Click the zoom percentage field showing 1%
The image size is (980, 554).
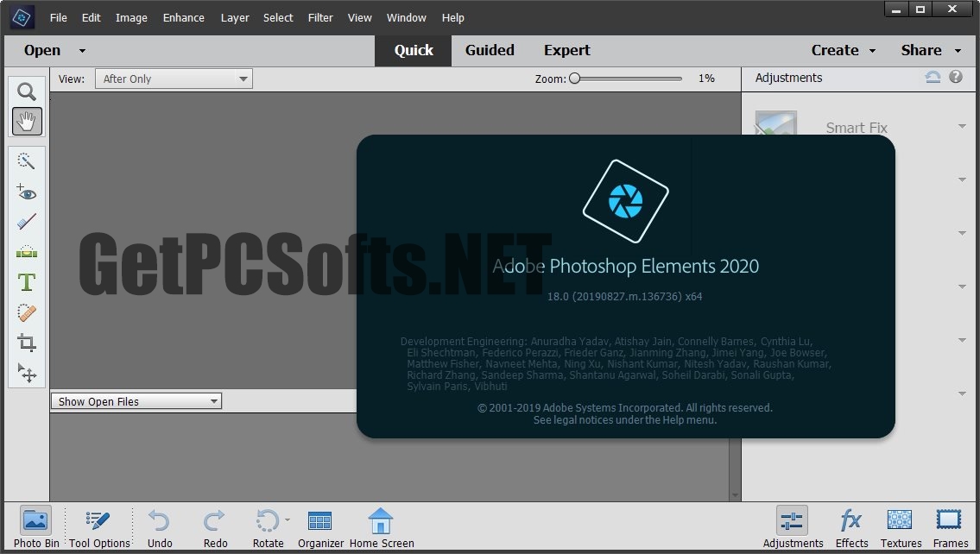pyautogui.click(x=706, y=78)
